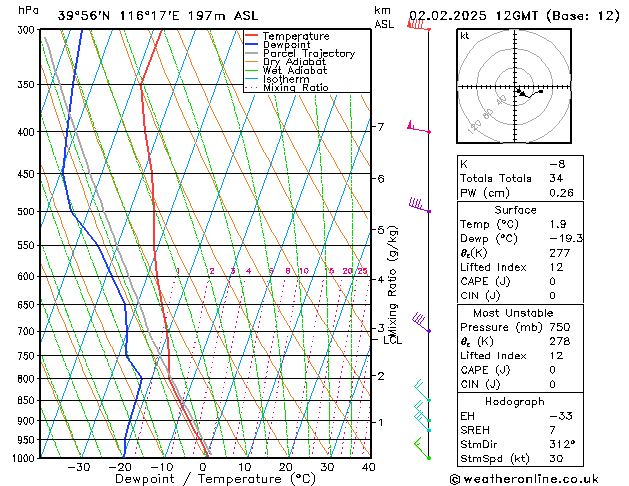Click the green wind barb at 1000 hPa

pyautogui.click(x=422, y=448)
